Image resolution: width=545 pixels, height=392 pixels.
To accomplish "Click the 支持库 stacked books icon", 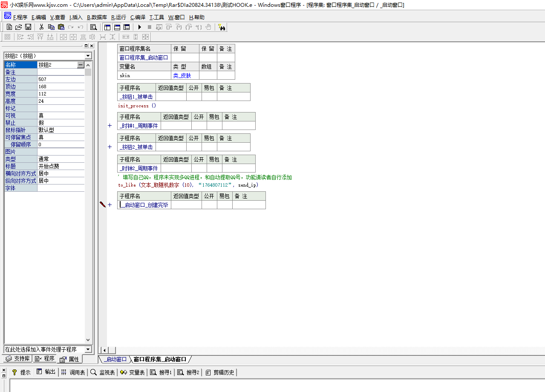I will pyautogui.click(x=9, y=359).
